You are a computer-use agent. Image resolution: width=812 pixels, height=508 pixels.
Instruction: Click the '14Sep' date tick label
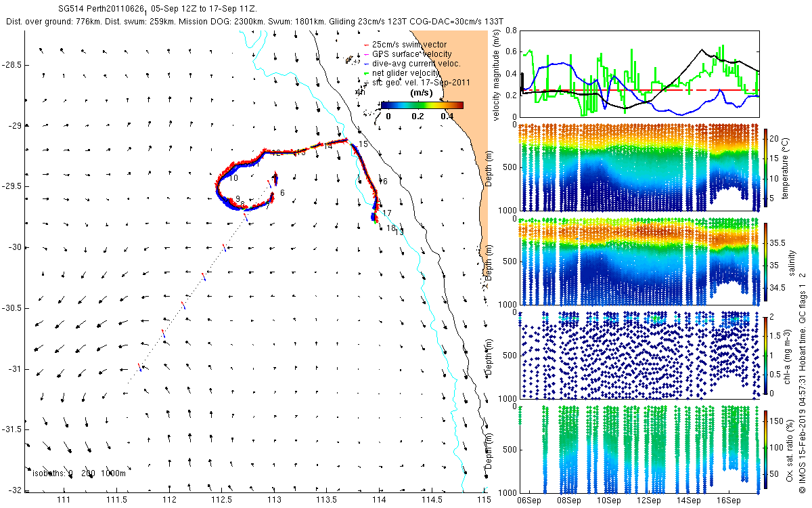(x=689, y=501)
